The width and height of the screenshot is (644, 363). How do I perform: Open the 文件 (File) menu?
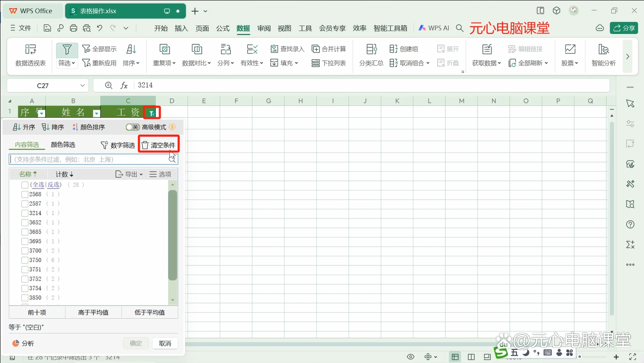(21, 28)
